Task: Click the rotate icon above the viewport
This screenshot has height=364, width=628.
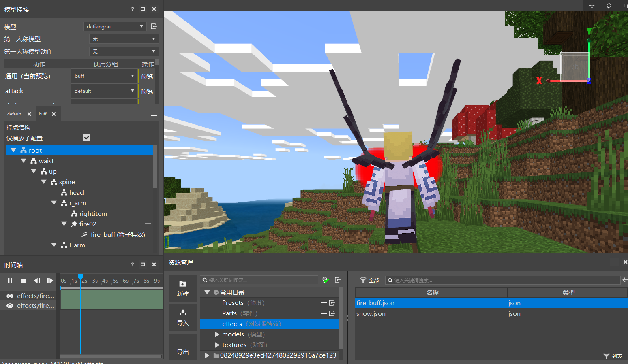Action: (x=609, y=6)
